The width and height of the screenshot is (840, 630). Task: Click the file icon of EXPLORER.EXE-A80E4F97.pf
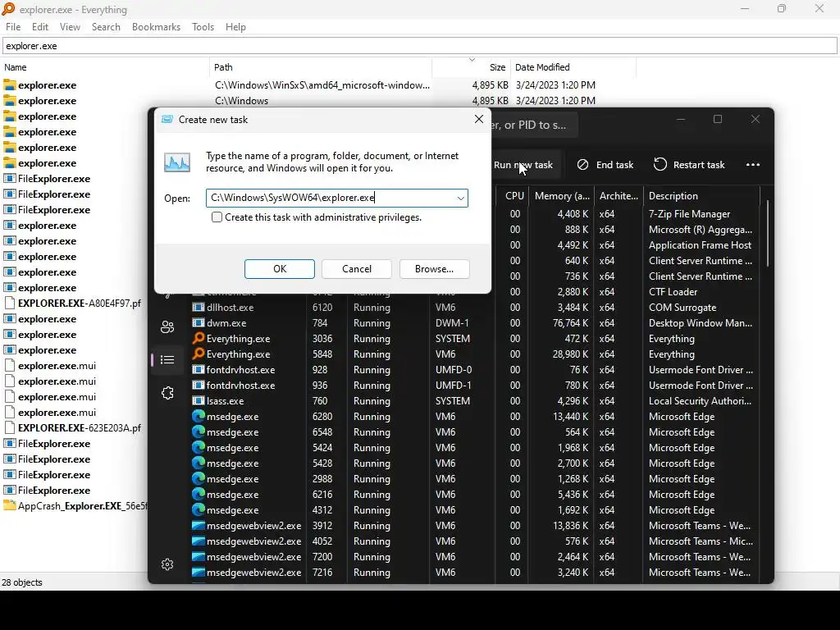tap(10, 304)
